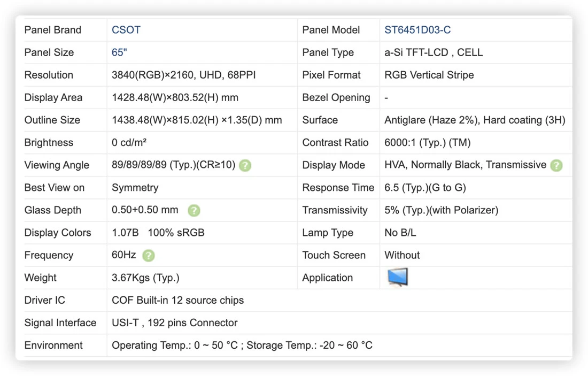Click the Bezel Opening label

pyautogui.click(x=336, y=97)
